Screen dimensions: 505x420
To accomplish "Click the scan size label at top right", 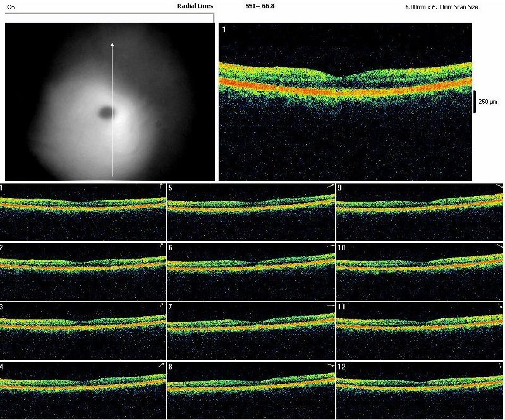I will [442, 7].
